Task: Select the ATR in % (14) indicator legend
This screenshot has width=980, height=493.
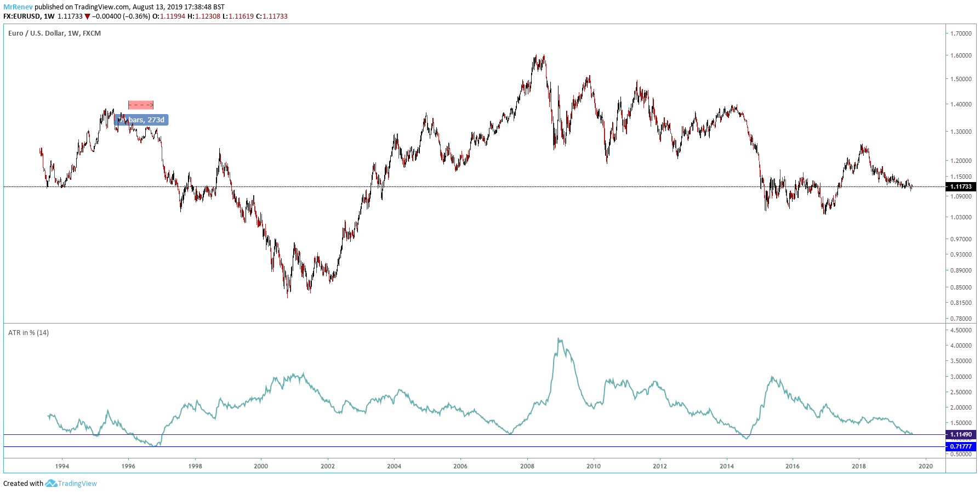Action: 29,333
